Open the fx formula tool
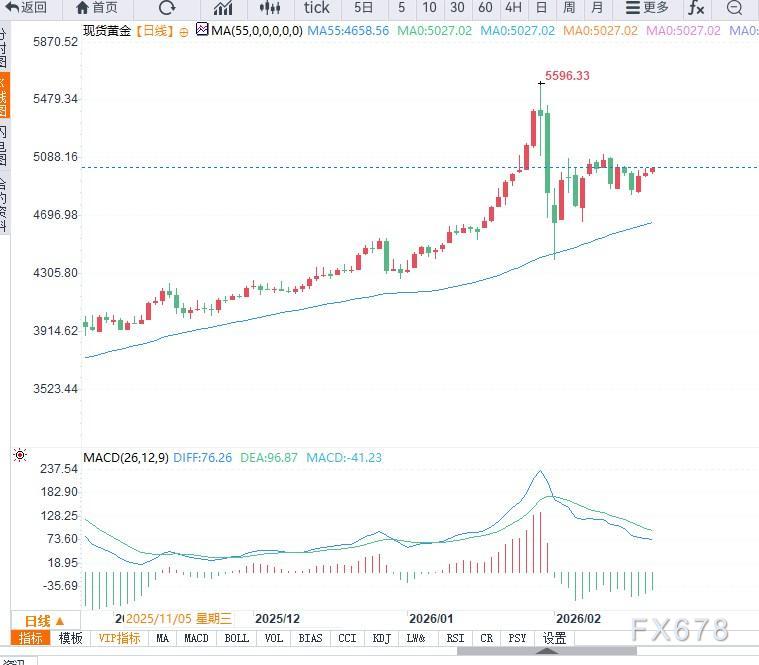759x665 pixels. [x=695, y=8]
